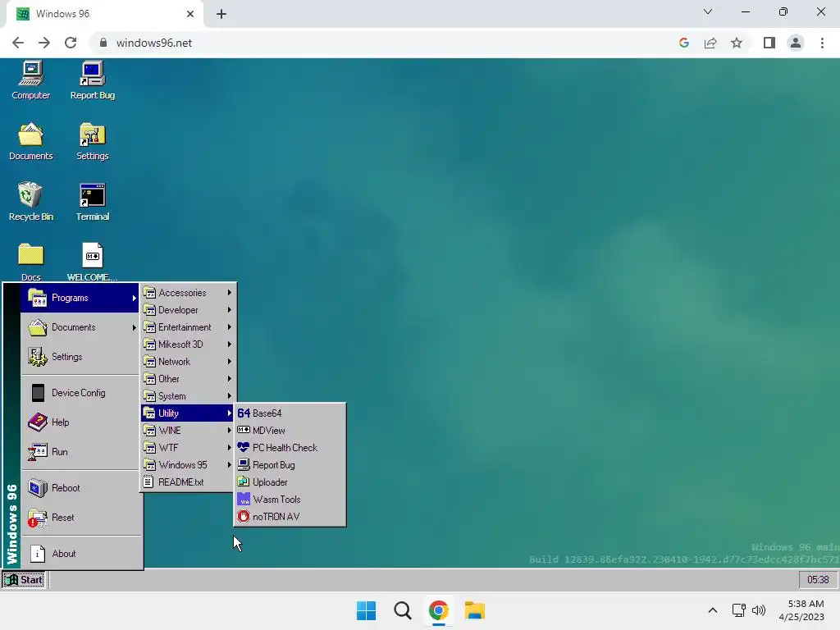Open the Computer desktop icon
Image resolution: width=840 pixels, height=630 pixels.
(30, 80)
